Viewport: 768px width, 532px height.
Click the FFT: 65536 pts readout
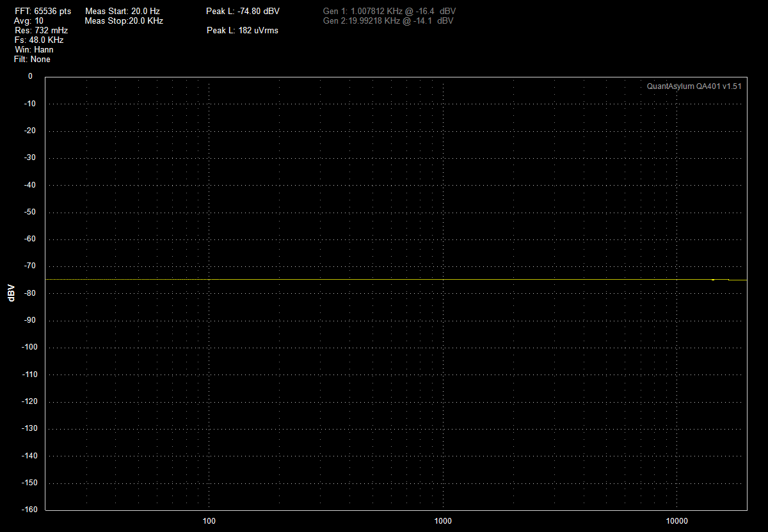click(43, 12)
